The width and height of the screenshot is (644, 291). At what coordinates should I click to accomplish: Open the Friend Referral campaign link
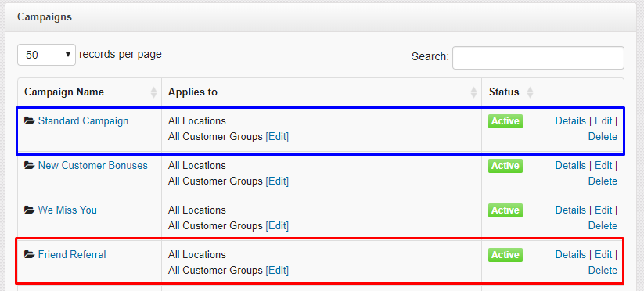(x=72, y=254)
